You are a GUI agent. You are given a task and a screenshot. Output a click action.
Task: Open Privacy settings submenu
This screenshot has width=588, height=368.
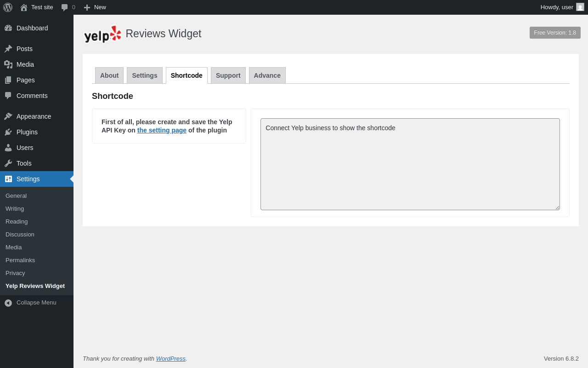coord(37,273)
